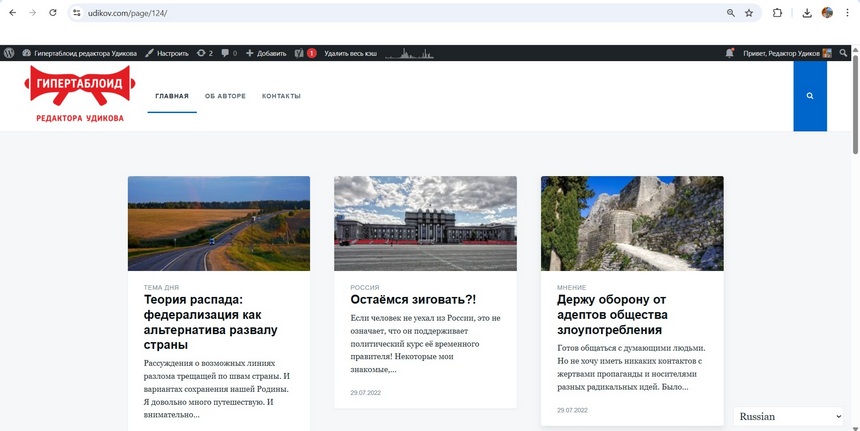860x431 pixels.
Task: Click Удалить весь кэш in admin bar
Action: coord(350,53)
